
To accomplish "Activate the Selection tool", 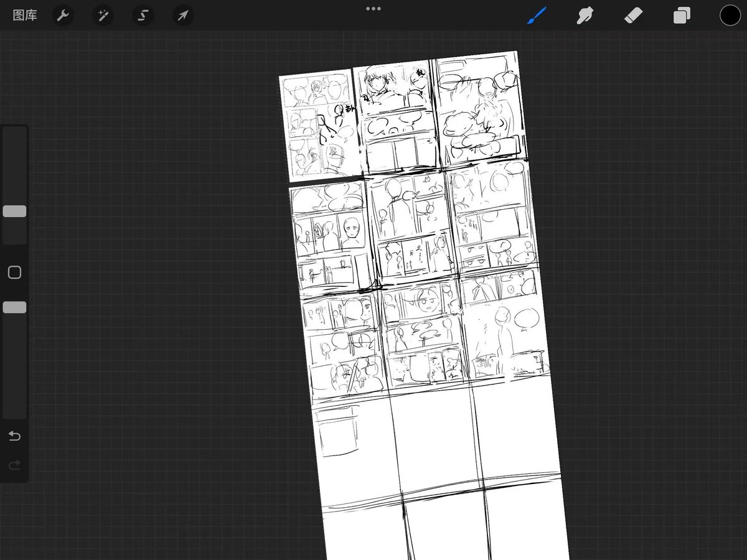I will 143,16.
